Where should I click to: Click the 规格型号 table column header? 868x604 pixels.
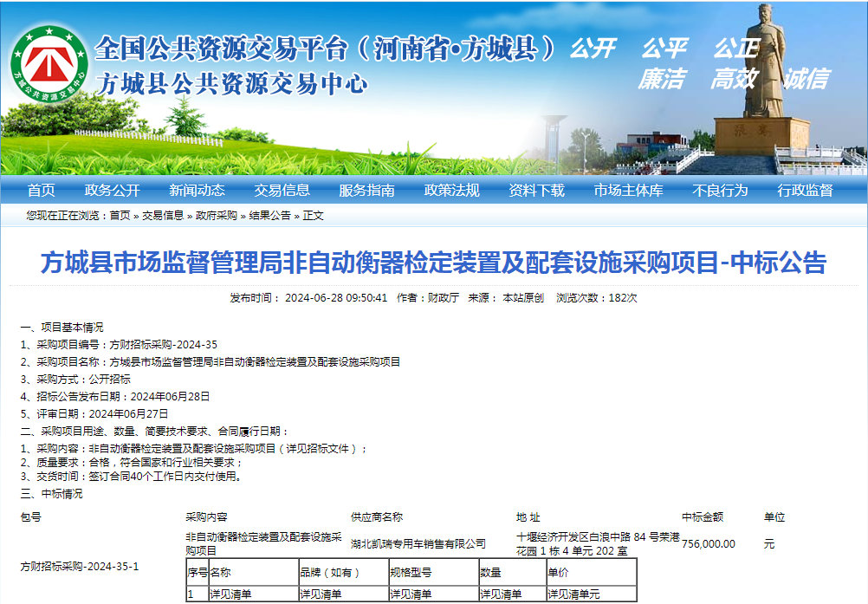(x=411, y=573)
